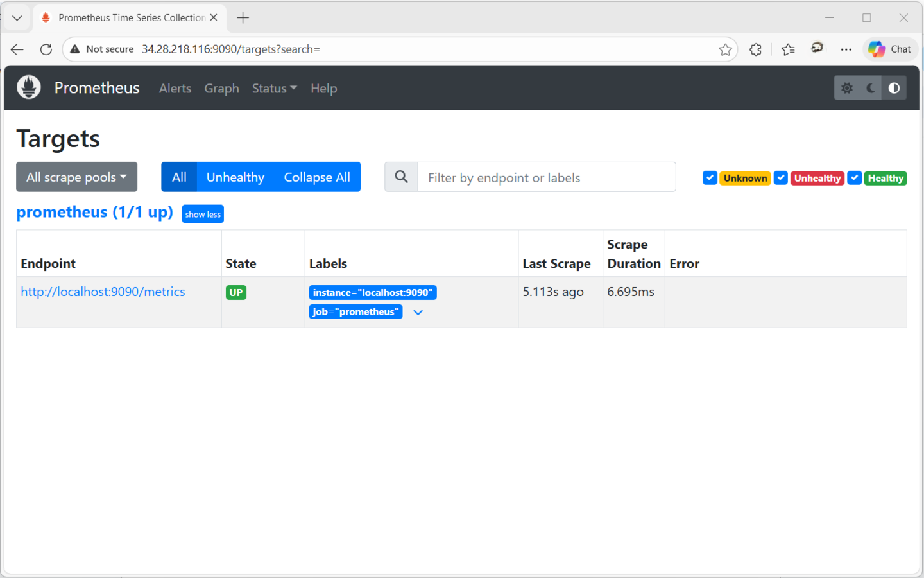This screenshot has width=924, height=578.
Task: Go to the Alerts page
Action: pos(175,89)
